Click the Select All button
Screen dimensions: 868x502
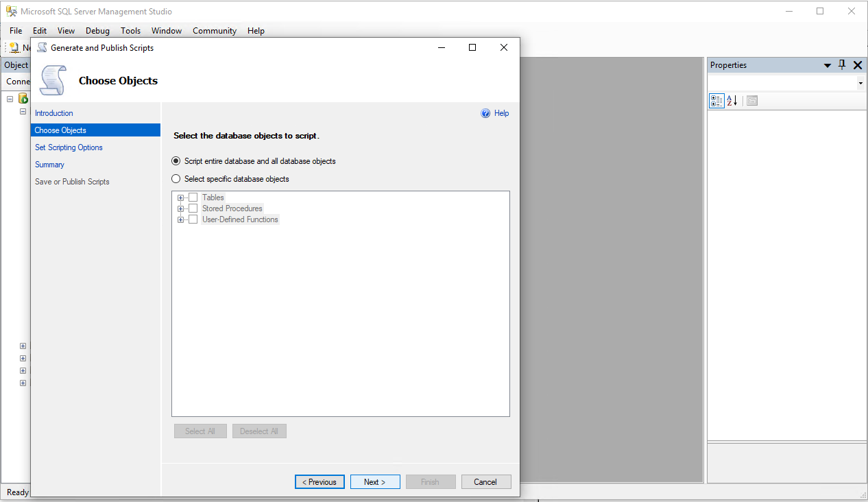200,431
